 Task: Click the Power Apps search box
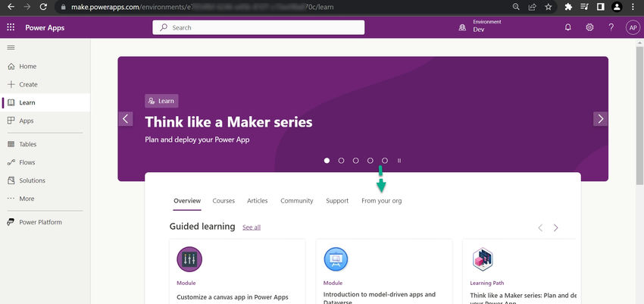[258, 27]
